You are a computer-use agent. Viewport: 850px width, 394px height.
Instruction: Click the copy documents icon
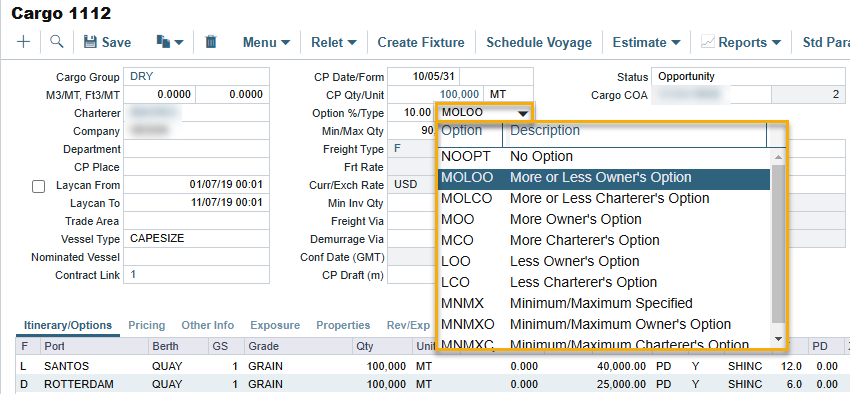[x=164, y=42]
